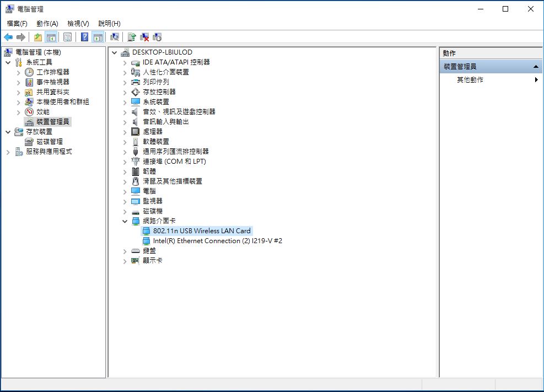The image size is (544, 392).
Task: Select 通用序列匯流排控制器 category
Action: [x=176, y=152]
